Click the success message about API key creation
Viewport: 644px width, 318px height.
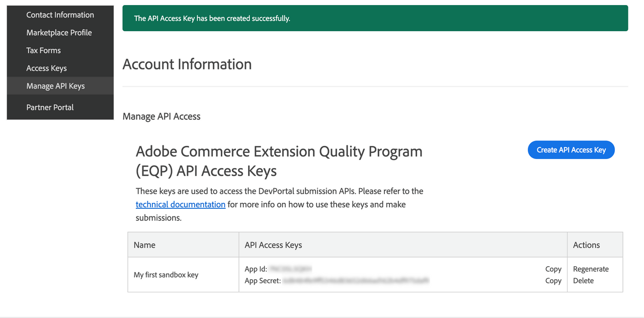tap(212, 18)
